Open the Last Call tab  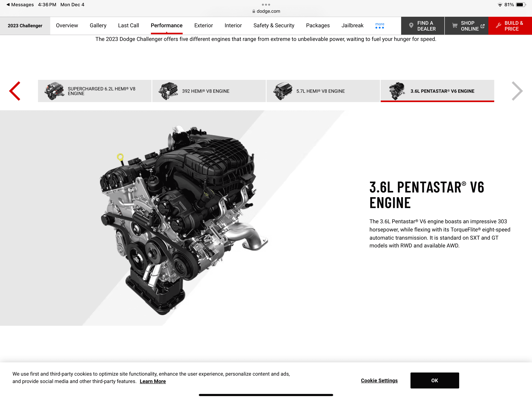point(129,26)
